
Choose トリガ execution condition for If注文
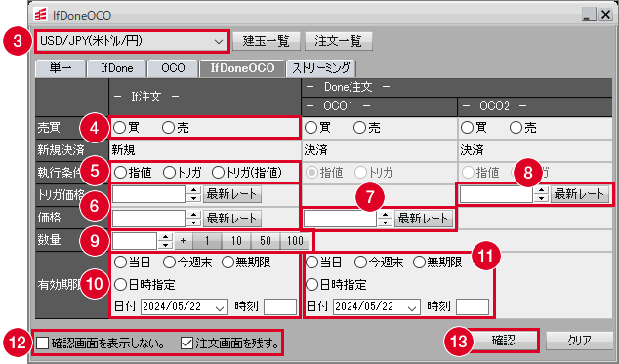[x=169, y=173]
